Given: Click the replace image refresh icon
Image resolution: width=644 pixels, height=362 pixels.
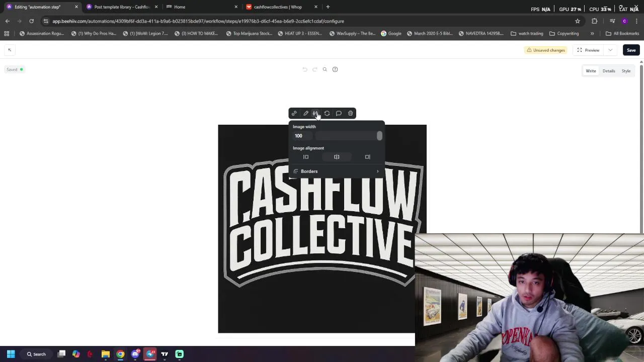Looking at the screenshot, I should (327, 113).
